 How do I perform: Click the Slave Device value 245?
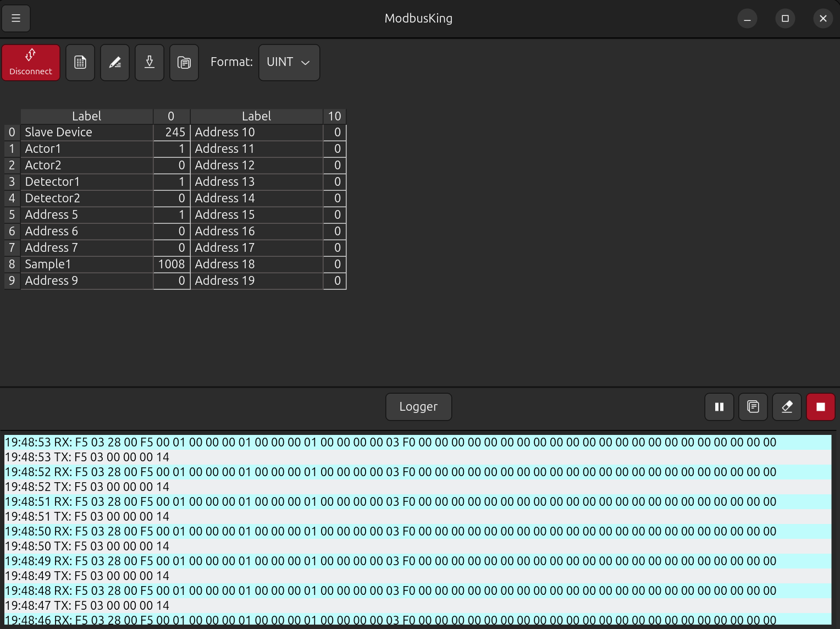click(x=172, y=133)
